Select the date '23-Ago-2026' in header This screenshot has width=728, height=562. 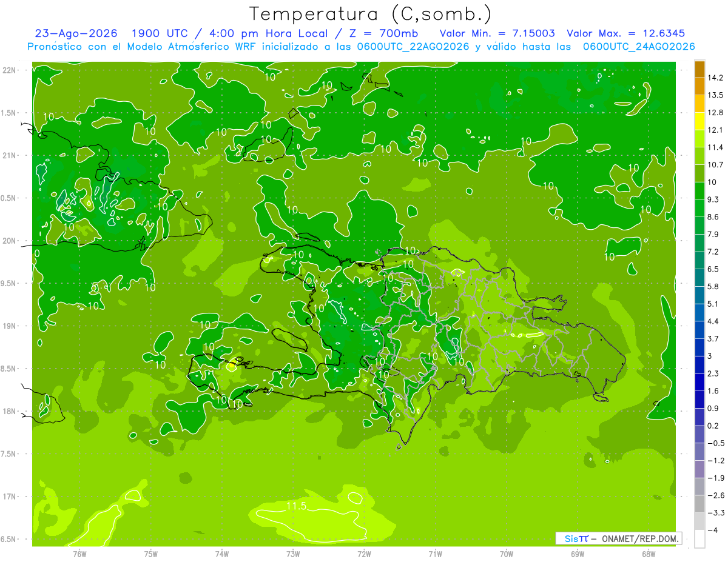[x=76, y=33]
